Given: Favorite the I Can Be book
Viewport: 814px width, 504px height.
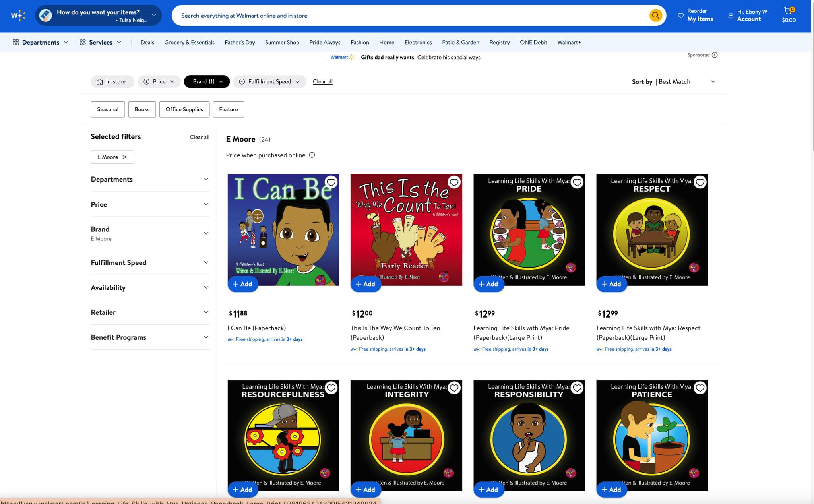Looking at the screenshot, I should pyautogui.click(x=331, y=182).
